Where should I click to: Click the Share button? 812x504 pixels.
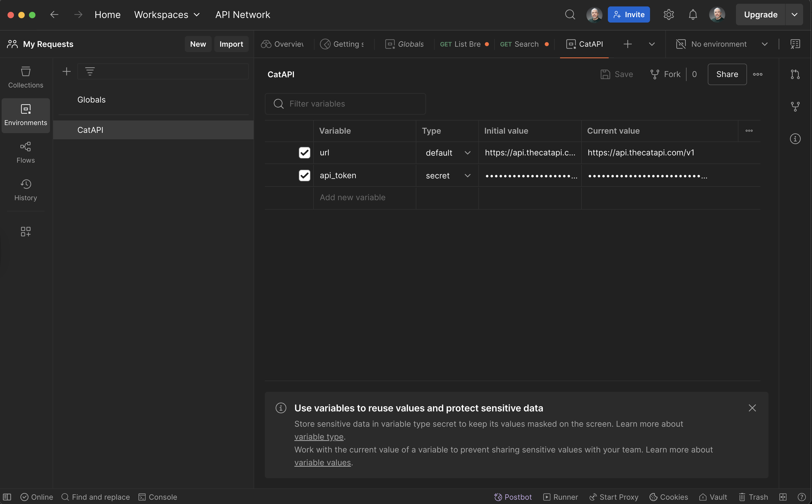click(727, 74)
